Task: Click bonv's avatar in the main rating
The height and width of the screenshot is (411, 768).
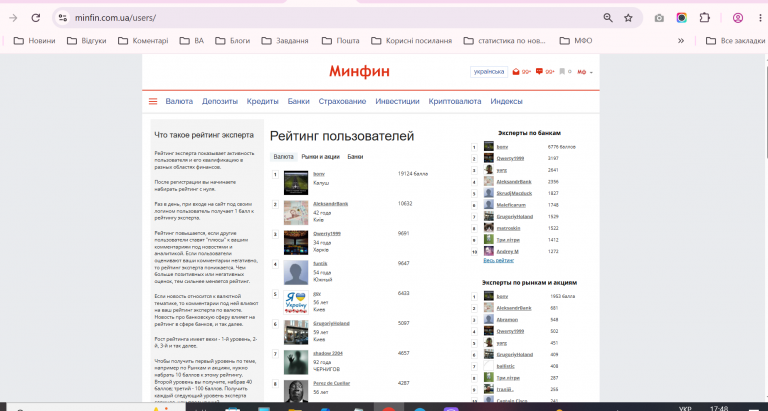Action: pos(296,183)
